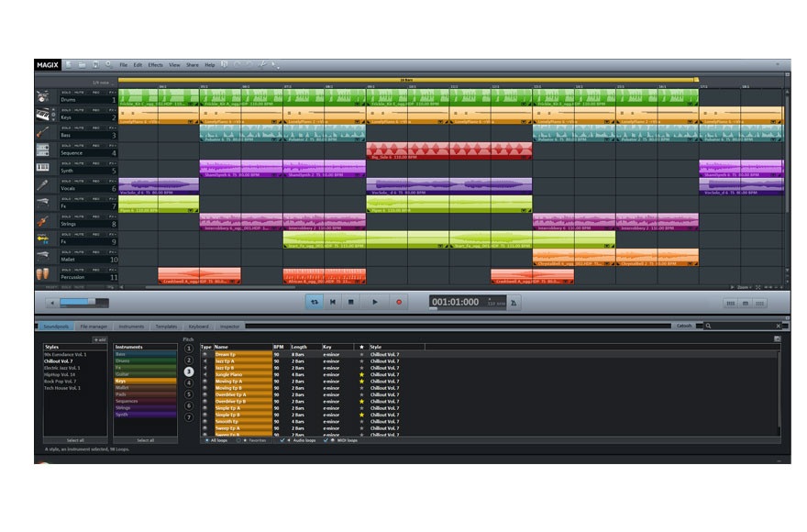807x532 pixels.
Task: Click the Open project folder icon
Action: tap(82, 64)
